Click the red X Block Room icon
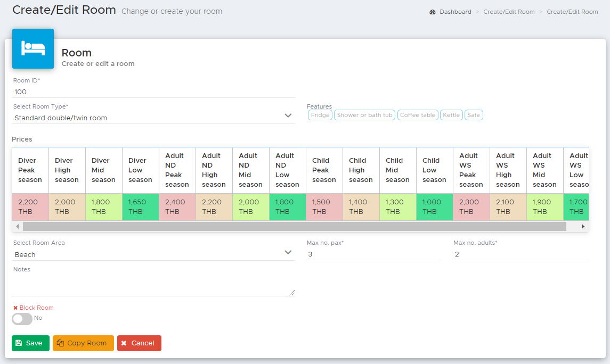This screenshot has width=610, height=364. [15, 308]
